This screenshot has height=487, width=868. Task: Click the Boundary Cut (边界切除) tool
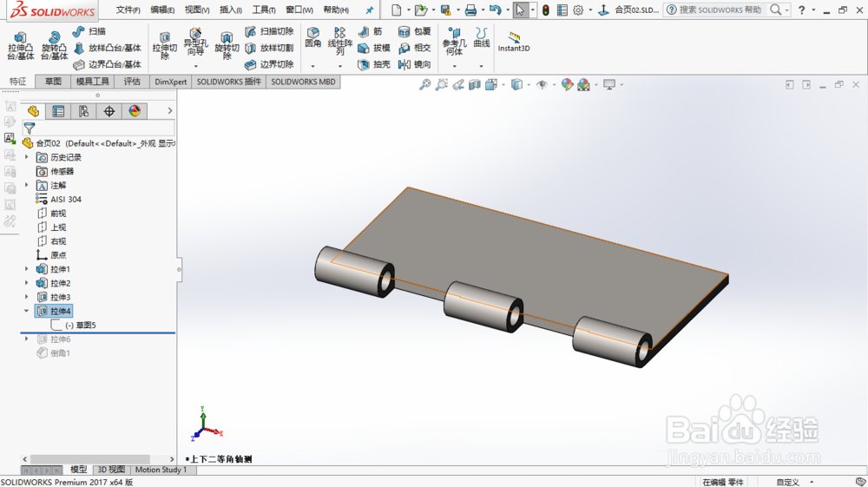click(270, 65)
